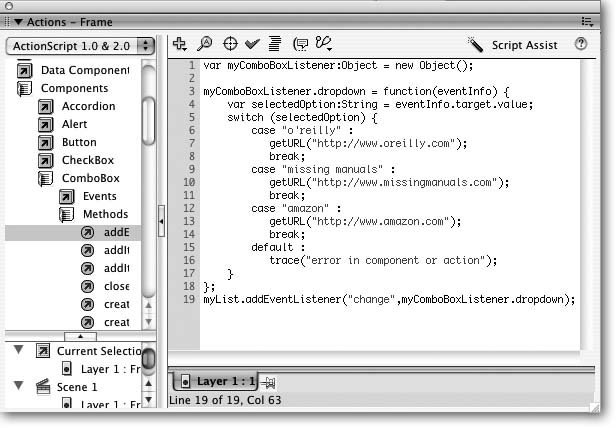Viewport: 616px width, 428px height.
Task: Click the Auto format icon
Action: 274,44
